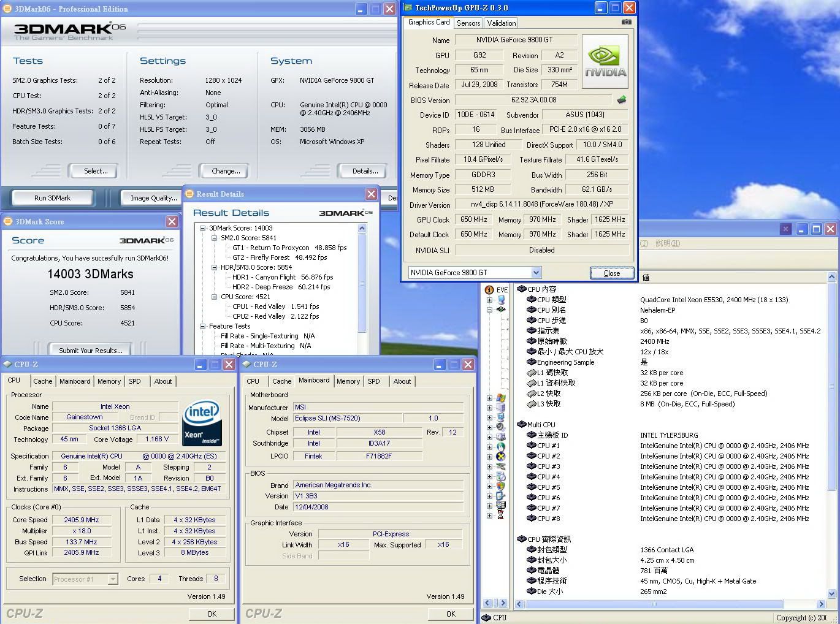840x624 pixels.
Task: Click Submit Your Results... button
Action: point(91,350)
